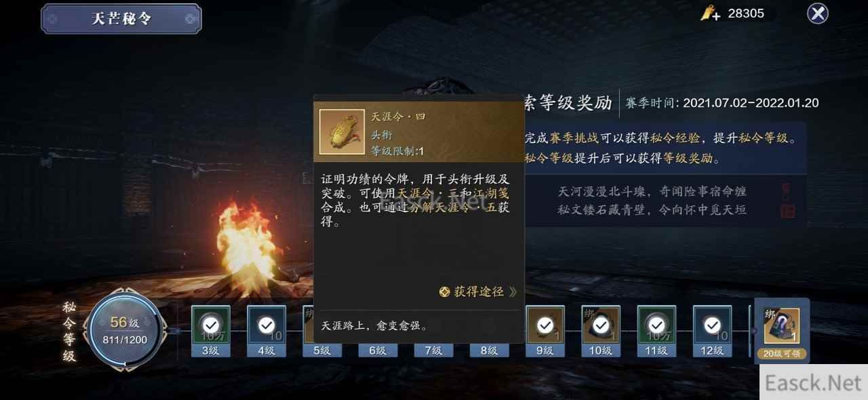Tap the partially hidden level 5 reward
868x400 pixels.
tap(308, 325)
